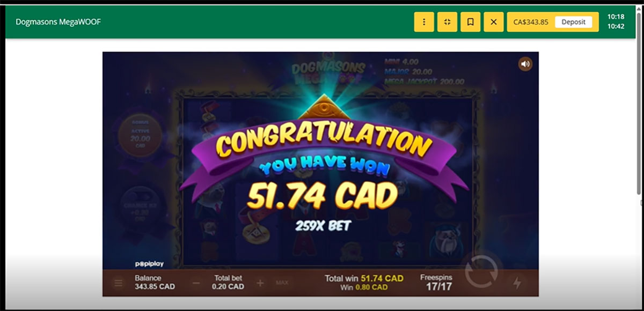Click the Mega Jackpot 200.00 label
The height and width of the screenshot is (311, 644).
[x=424, y=82]
